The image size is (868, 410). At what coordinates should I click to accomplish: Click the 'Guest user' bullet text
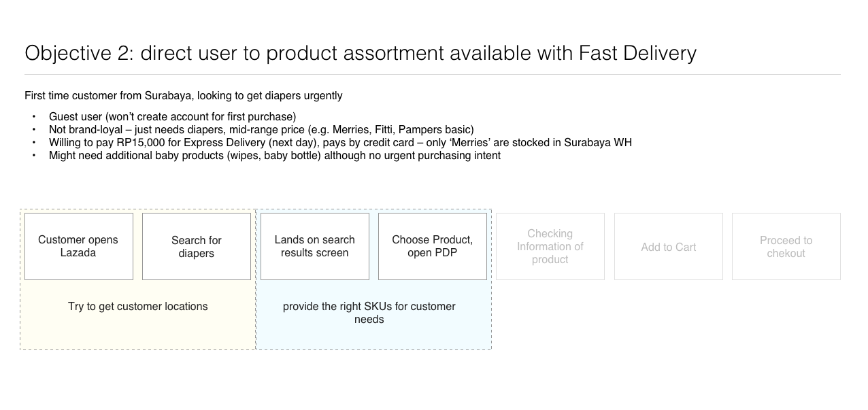[x=172, y=117]
